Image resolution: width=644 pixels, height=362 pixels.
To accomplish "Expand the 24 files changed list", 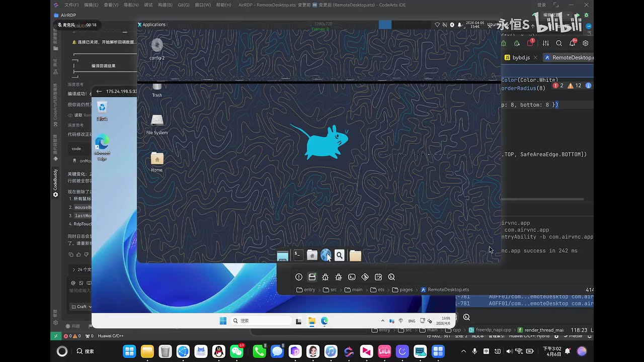I will tap(82, 269).
